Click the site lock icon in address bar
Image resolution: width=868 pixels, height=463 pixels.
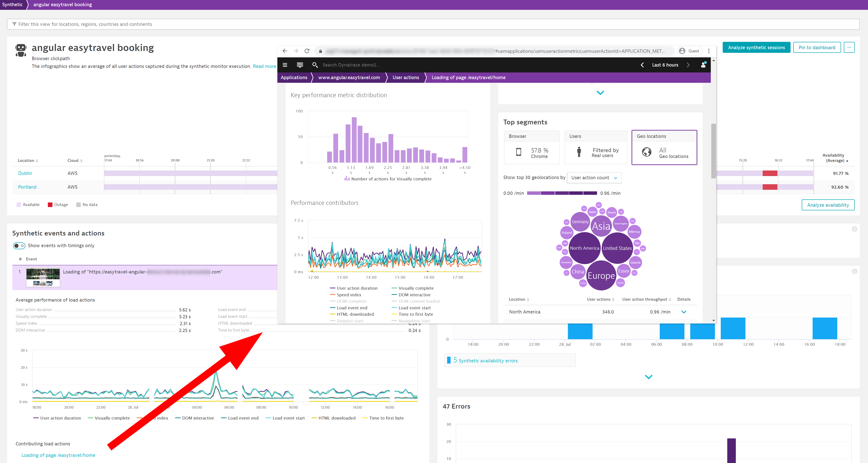click(320, 51)
